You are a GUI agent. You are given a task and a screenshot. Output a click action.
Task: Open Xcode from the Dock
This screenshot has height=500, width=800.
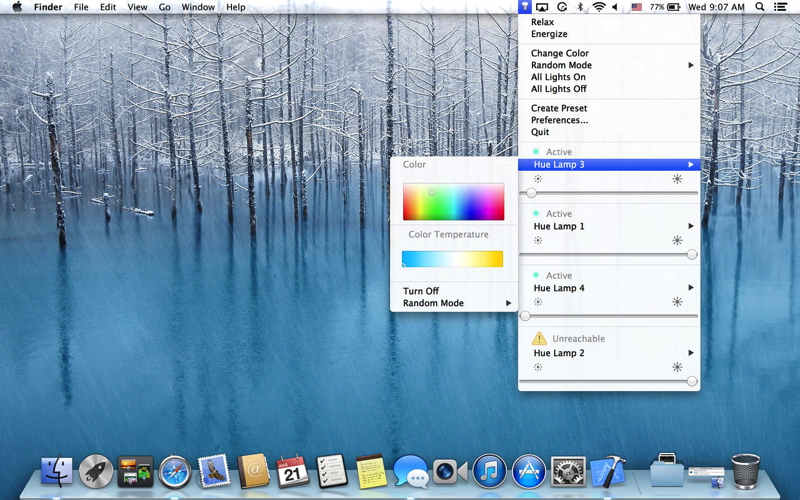click(607, 471)
